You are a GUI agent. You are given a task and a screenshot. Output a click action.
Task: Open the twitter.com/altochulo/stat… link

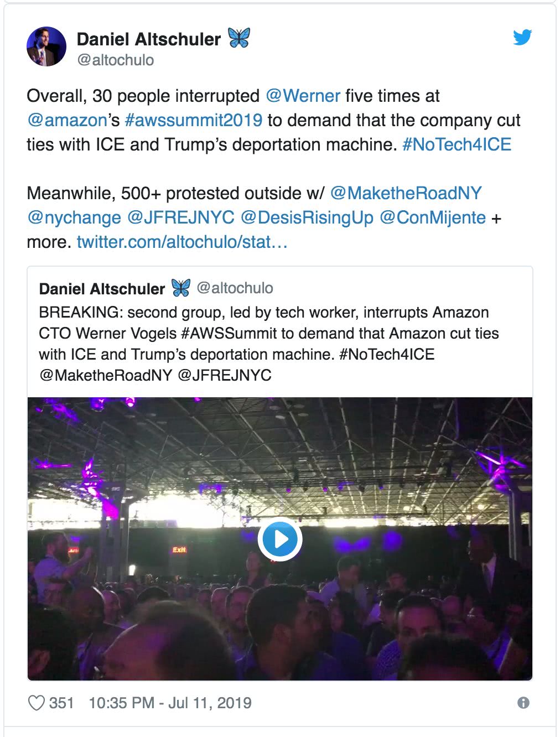(x=182, y=242)
